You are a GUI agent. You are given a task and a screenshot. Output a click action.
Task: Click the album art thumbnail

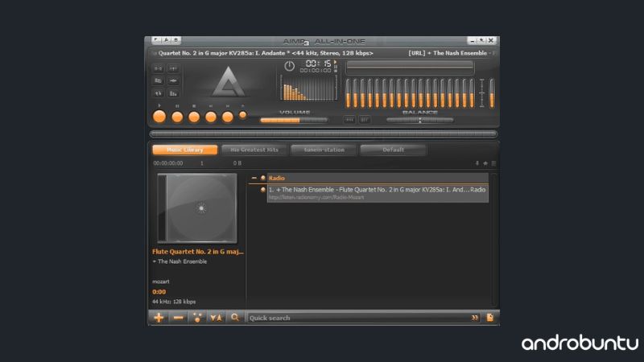[197, 208]
